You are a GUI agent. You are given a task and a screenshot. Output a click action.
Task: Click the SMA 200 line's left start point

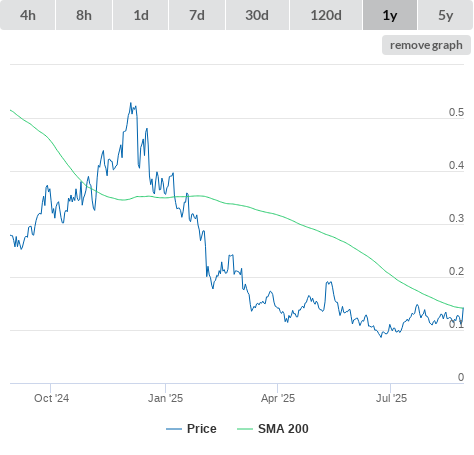click(x=11, y=110)
